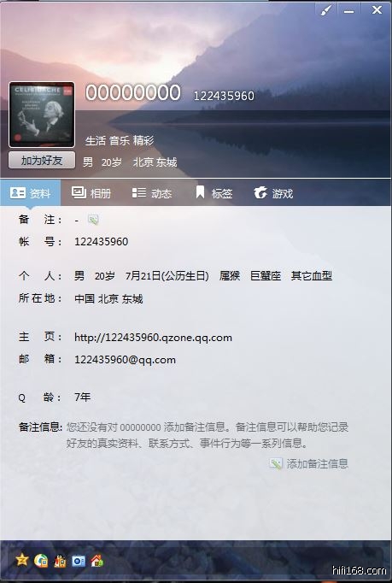Image resolution: width=392 pixels, height=583 pixels.
Task: Click the 加为好友 button
Action: click(x=42, y=161)
